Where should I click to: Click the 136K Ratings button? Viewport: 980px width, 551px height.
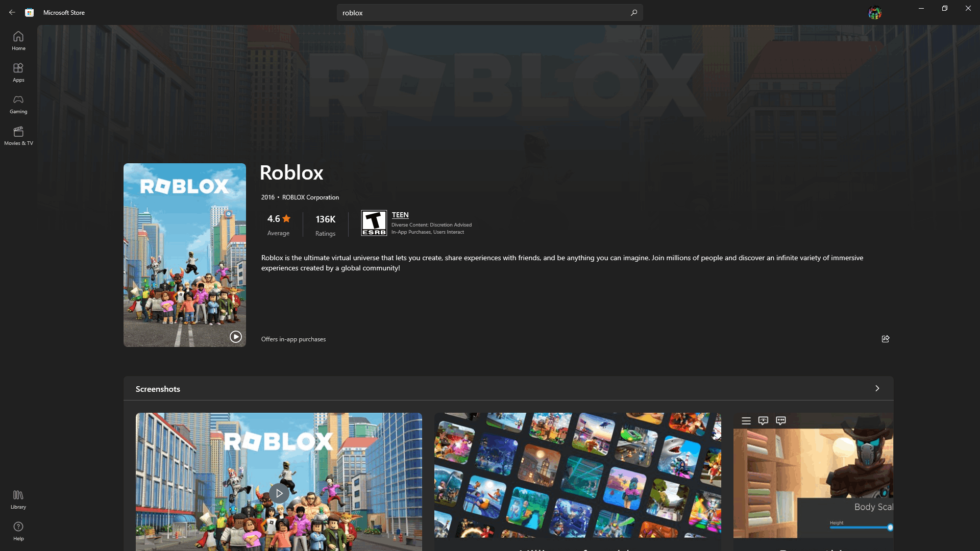[325, 224]
